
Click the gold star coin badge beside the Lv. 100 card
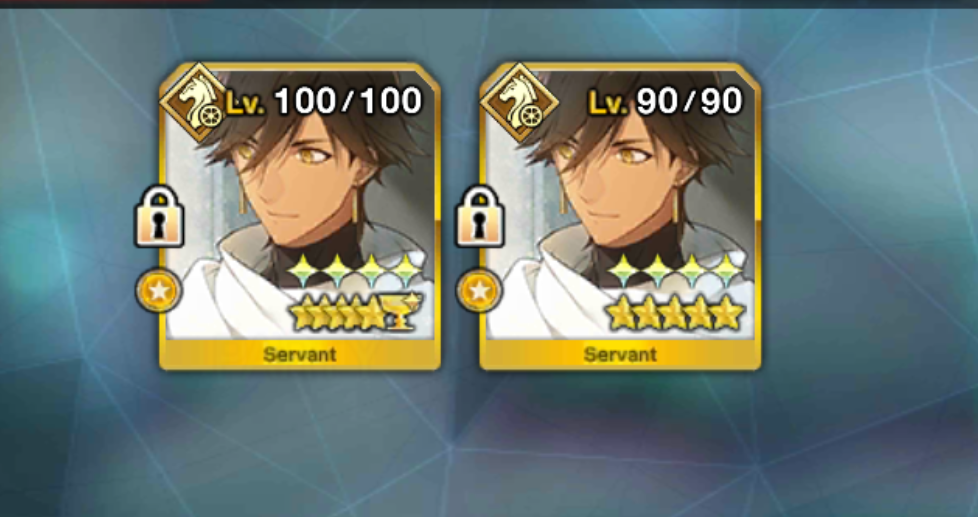tap(159, 291)
